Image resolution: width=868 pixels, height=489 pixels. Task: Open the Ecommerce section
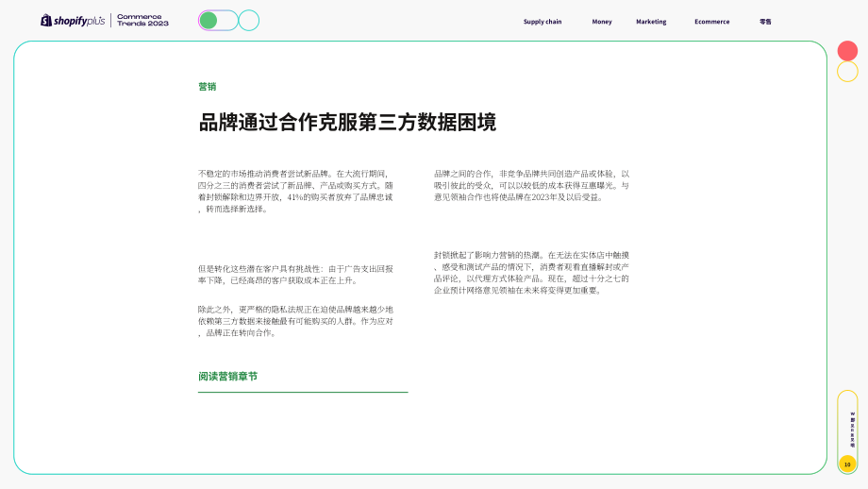[712, 22]
